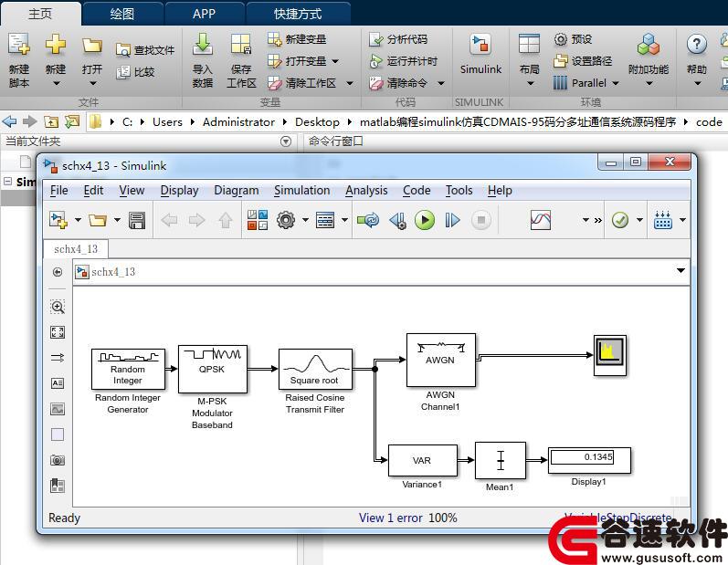Click the Model Explorer icon
The image size is (728, 565).
tap(325, 220)
